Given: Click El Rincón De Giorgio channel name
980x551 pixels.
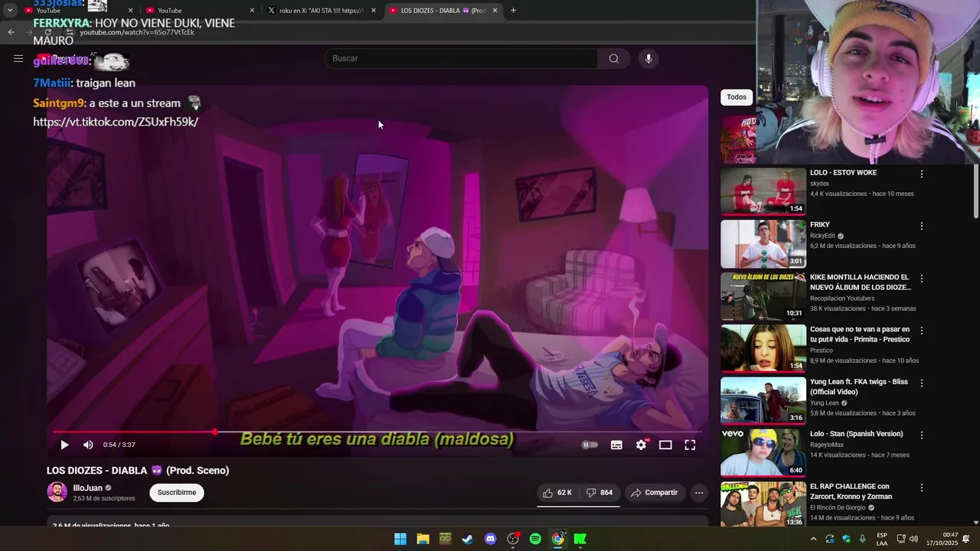Looking at the screenshot, I should (838, 507).
